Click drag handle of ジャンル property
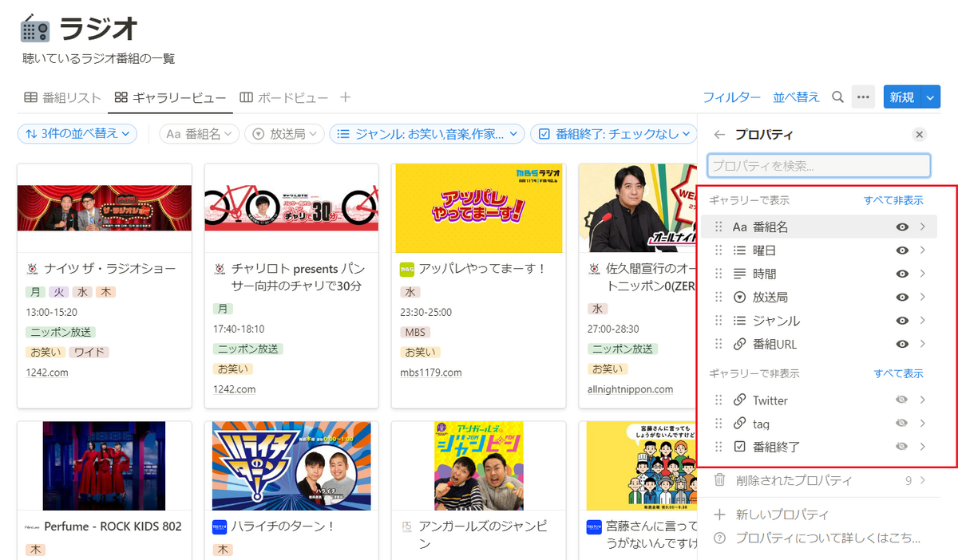Image resolution: width=958 pixels, height=560 pixels. 718,321
